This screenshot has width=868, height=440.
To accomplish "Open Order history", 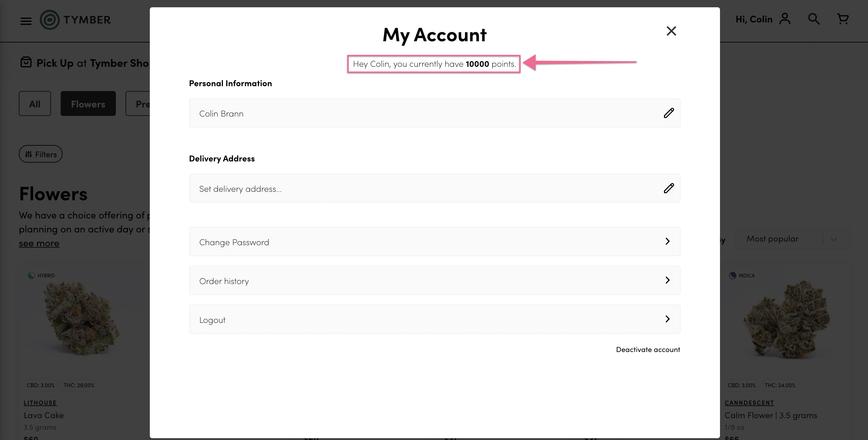I will (435, 280).
